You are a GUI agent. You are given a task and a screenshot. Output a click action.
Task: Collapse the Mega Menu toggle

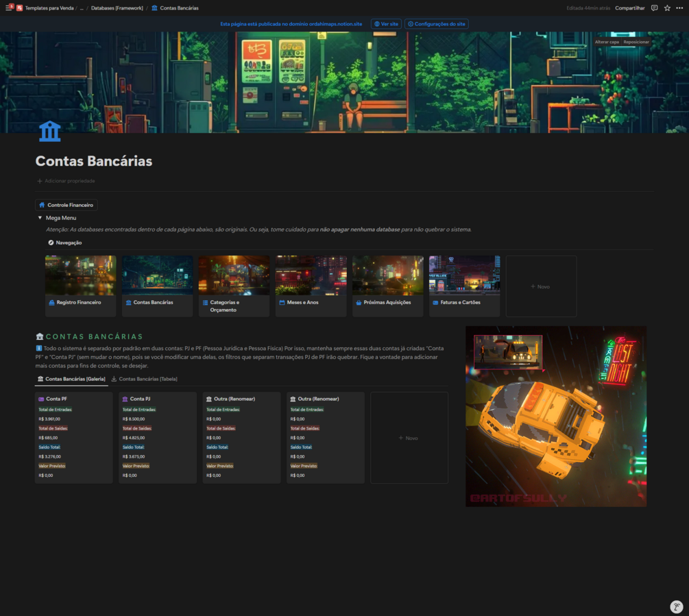(x=40, y=218)
